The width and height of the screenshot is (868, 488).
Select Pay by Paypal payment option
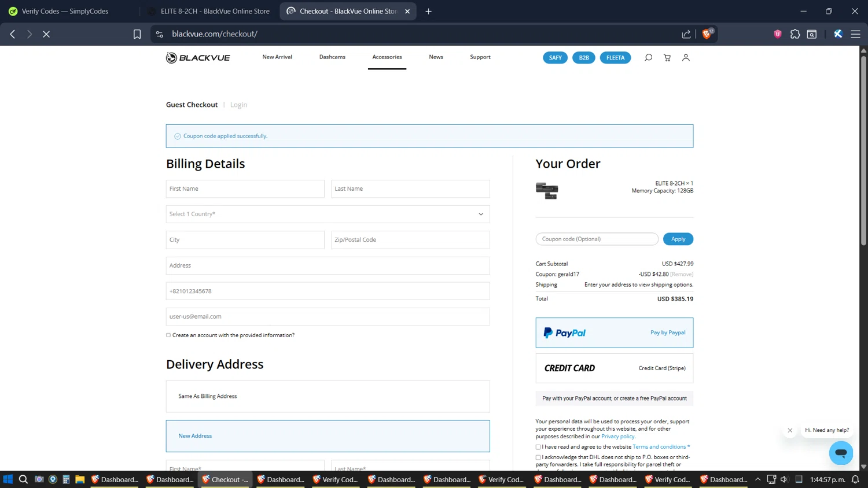pos(615,332)
